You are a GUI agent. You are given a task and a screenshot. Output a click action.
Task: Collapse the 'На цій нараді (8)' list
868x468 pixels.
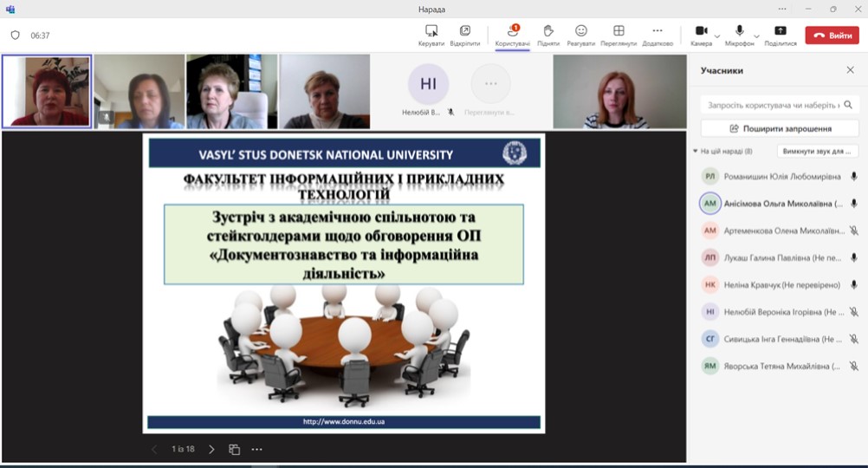pyautogui.click(x=695, y=152)
